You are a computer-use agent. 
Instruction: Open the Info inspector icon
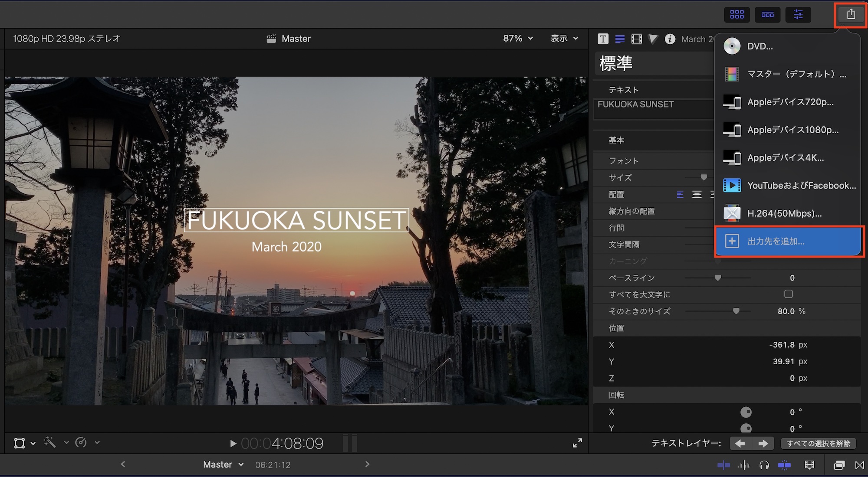point(670,39)
